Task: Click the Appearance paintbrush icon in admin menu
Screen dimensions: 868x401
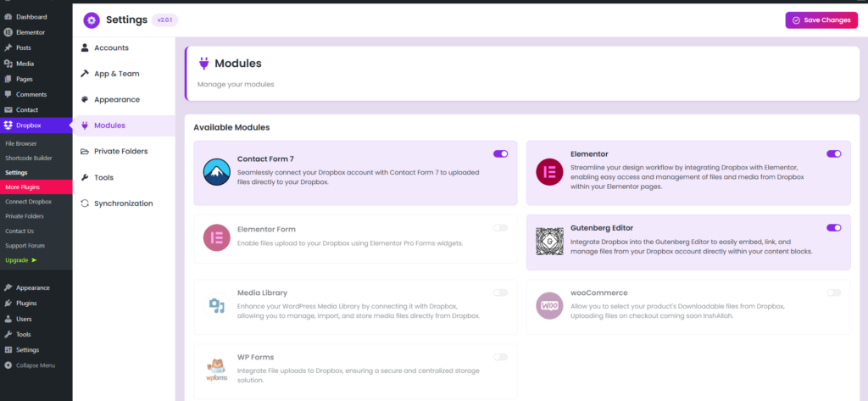Action: pos(8,288)
